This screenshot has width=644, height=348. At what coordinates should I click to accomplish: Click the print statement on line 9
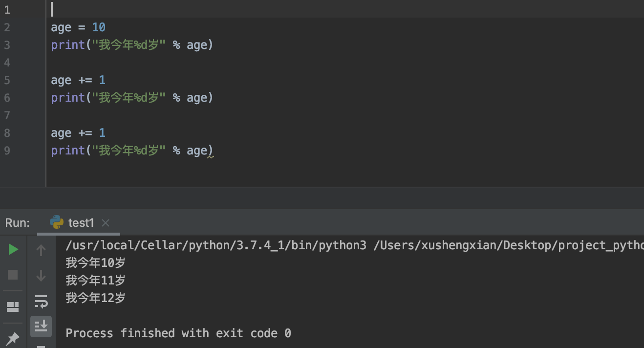pyautogui.click(x=132, y=151)
